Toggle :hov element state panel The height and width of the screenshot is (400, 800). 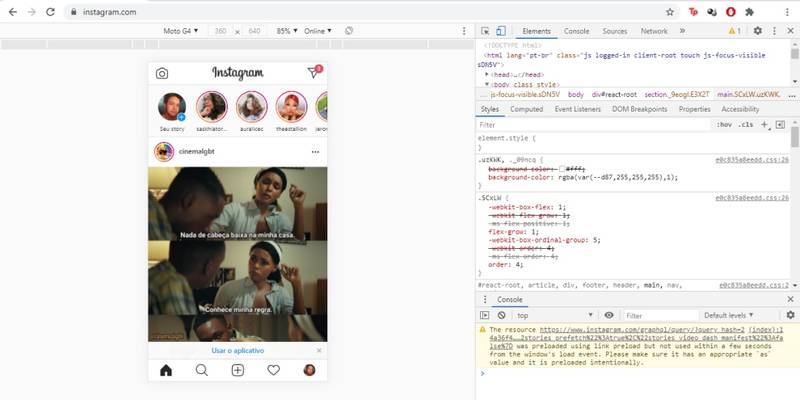tap(723, 124)
